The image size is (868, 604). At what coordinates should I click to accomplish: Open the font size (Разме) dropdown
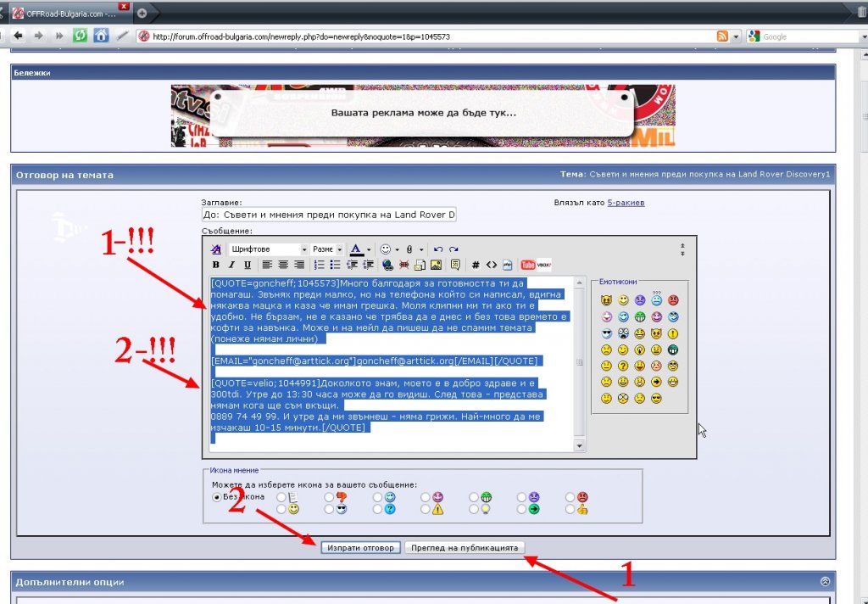coord(327,249)
